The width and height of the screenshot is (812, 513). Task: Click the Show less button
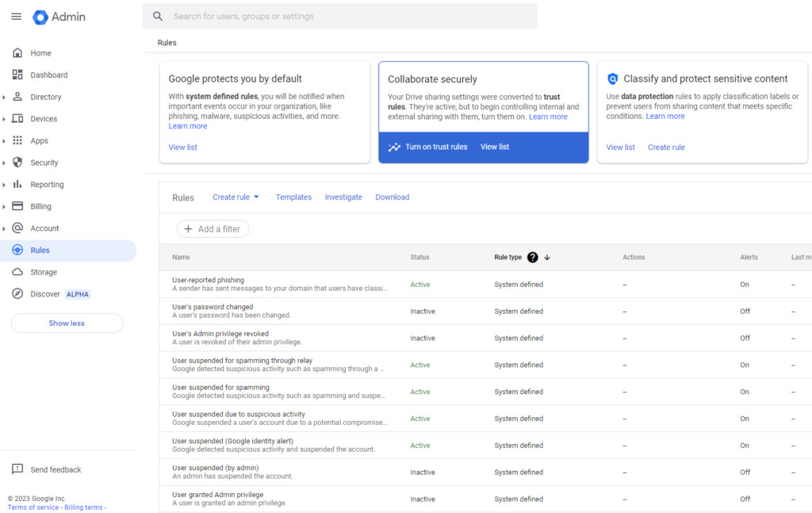pos(67,323)
